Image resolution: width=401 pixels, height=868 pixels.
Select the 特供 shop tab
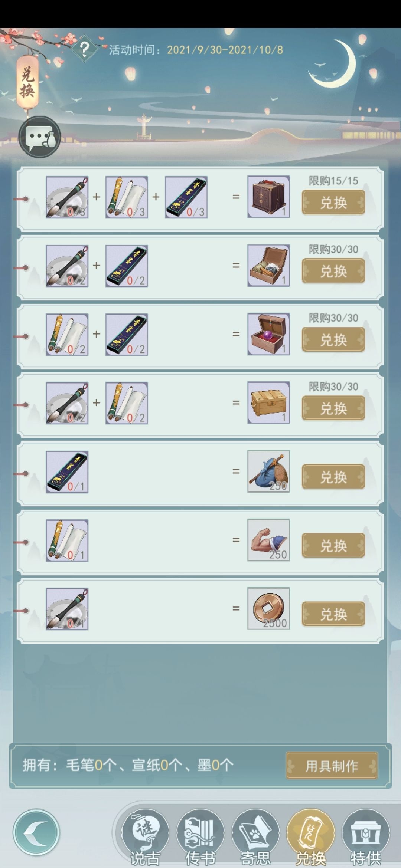(x=366, y=836)
